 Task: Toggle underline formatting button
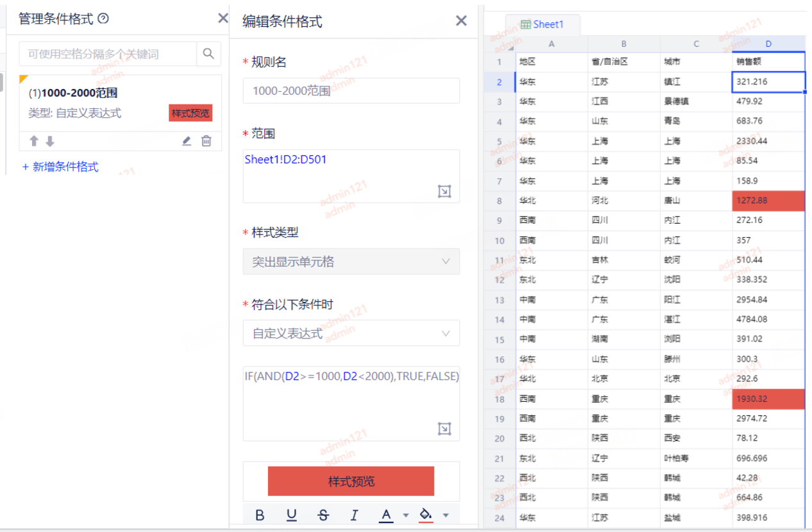click(x=291, y=515)
